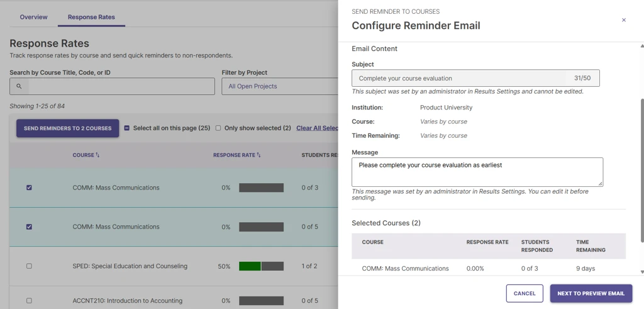Enable Only show selected checkbox
This screenshot has width=644, height=309.
click(218, 128)
